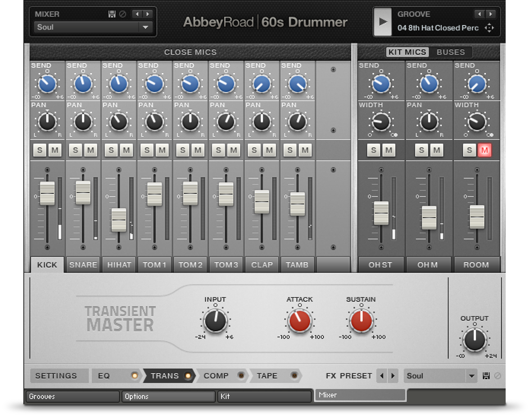The image size is (530, 420).
Task: Solo the OH ST channel
Action: tap(374, 150)
